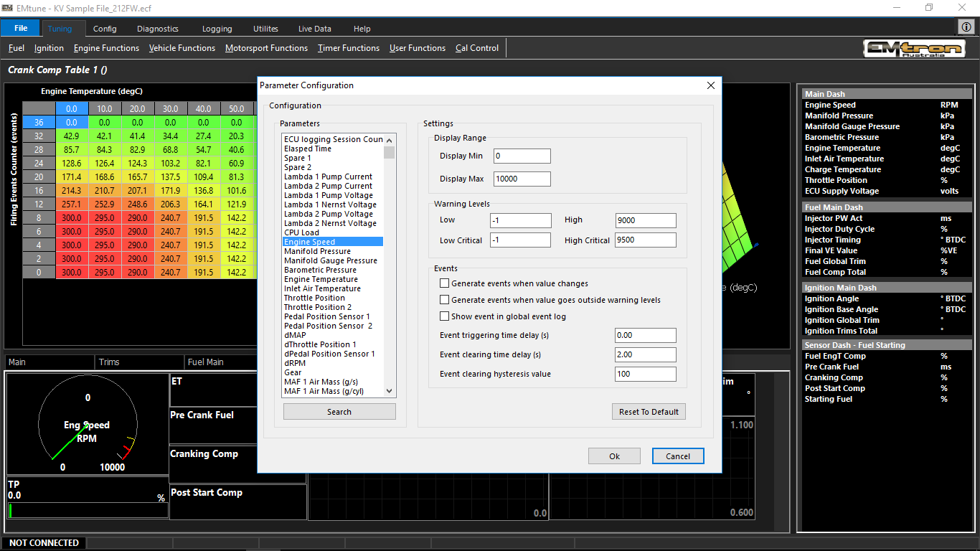Click the Search button under parameters
This screenshot has height=551, width=980.
pyautogui.click(x=339, y=412)
